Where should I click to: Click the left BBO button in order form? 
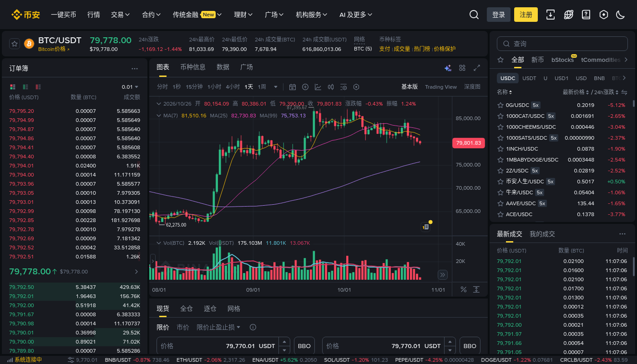click(x=304, y=346)
